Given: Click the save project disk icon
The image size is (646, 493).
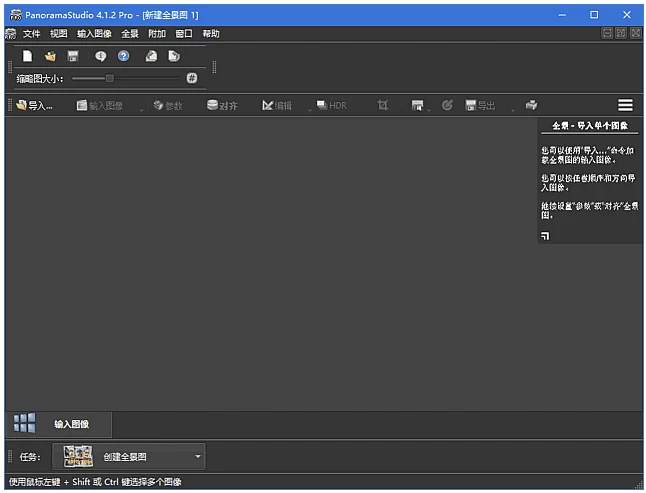Looking at the screenshot, I should (x=73, y=56).
